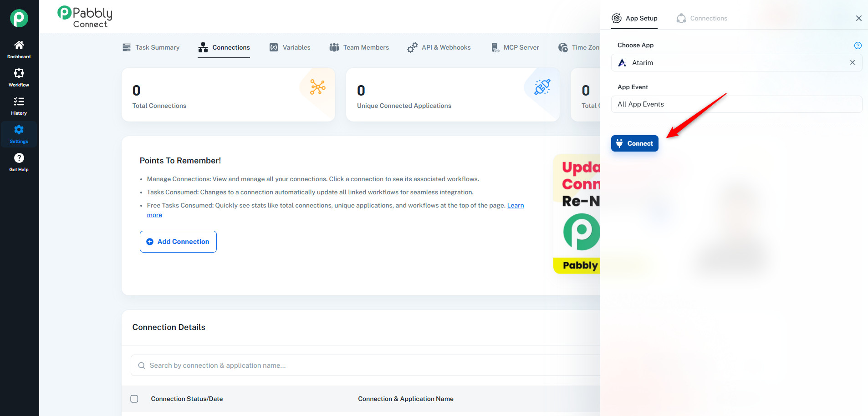Open Get Help in sidebar
Image resolution: width=868 pixels, height=416 pixels.
pos(19,162)
